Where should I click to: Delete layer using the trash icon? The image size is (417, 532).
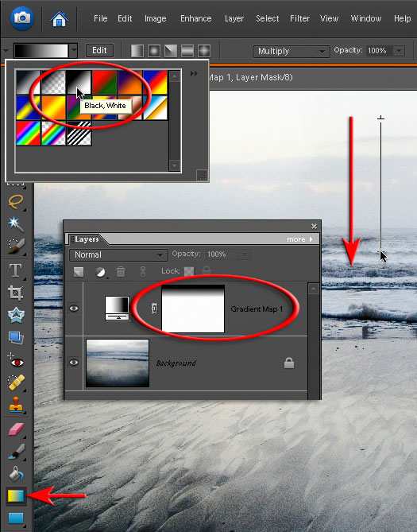(x=121, y=271)
